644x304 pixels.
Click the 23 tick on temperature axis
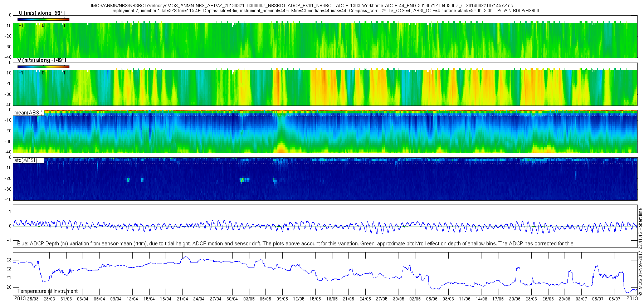(x=9, y=260)
